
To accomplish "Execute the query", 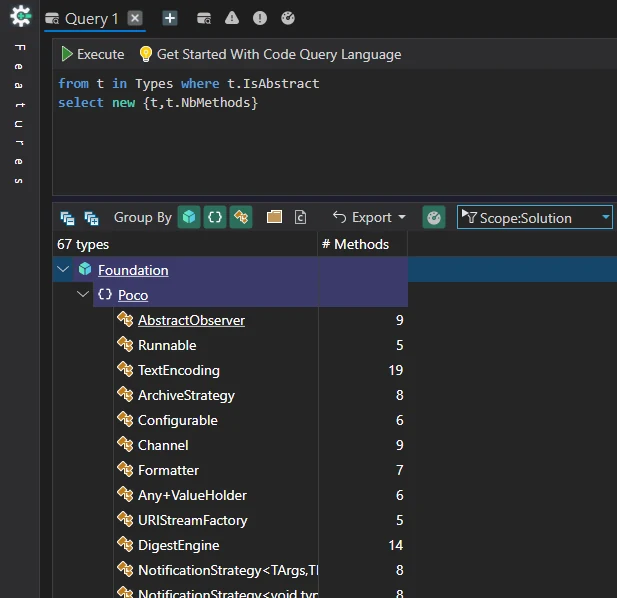I will pyautogui.click(x=93, y=54).
